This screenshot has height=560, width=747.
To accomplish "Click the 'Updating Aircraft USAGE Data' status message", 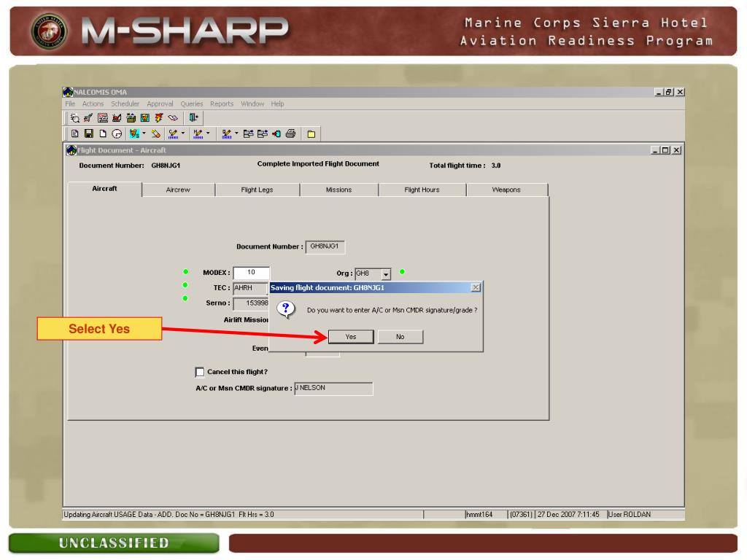I will click(169, 515).
